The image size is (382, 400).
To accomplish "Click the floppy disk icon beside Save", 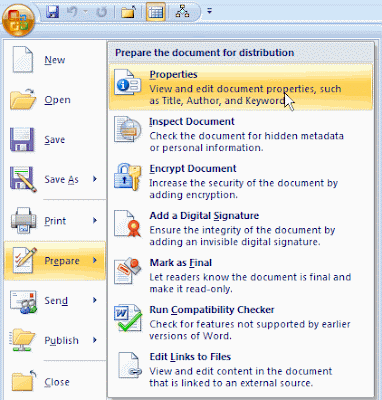I will 22,139.
